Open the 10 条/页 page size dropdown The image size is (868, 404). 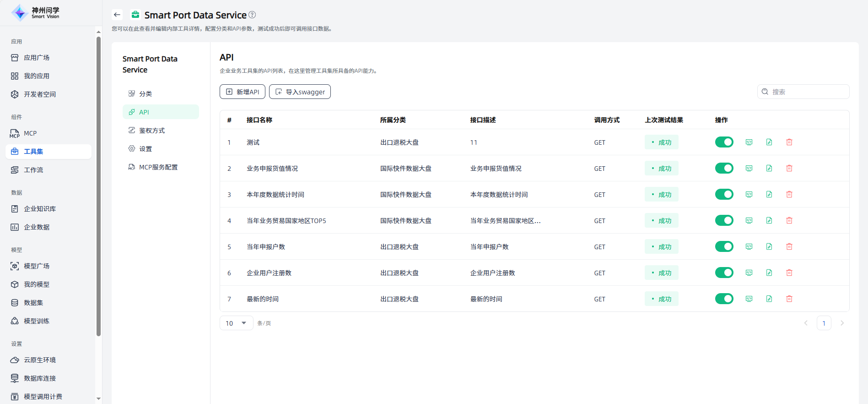coord(236,323)
